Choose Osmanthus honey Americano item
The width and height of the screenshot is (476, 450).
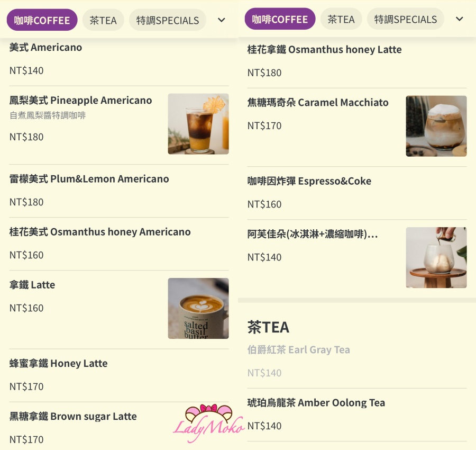[119, 244]
